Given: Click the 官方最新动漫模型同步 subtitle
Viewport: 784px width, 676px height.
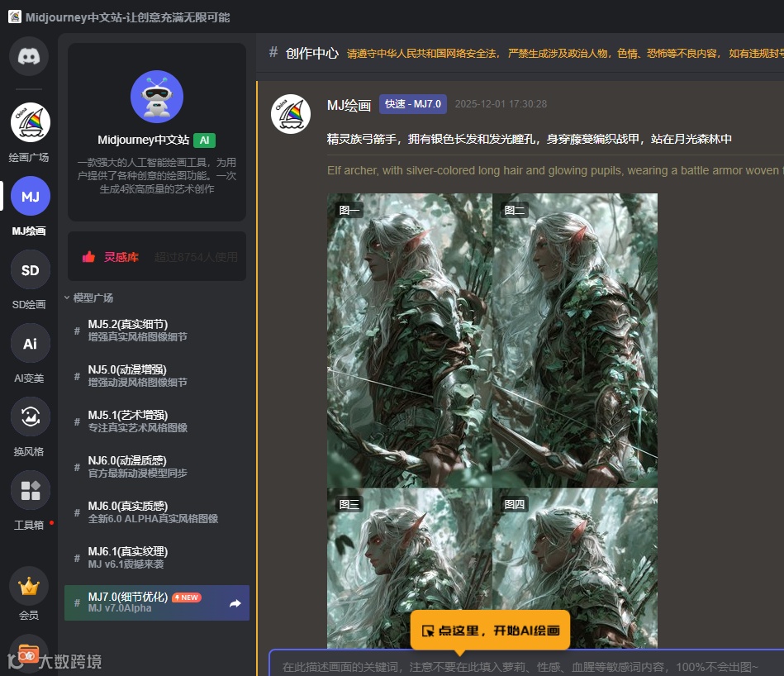Looking at the screenshot, I should (137, 474).
